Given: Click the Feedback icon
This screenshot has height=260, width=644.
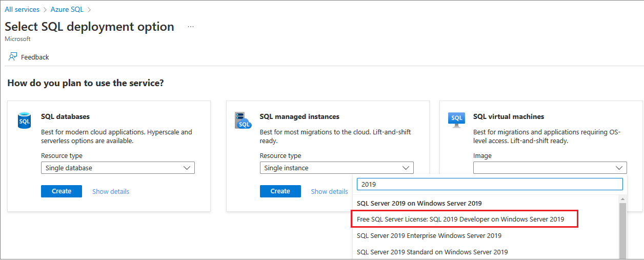Looking at the screenshot, I should click(13, 57).
